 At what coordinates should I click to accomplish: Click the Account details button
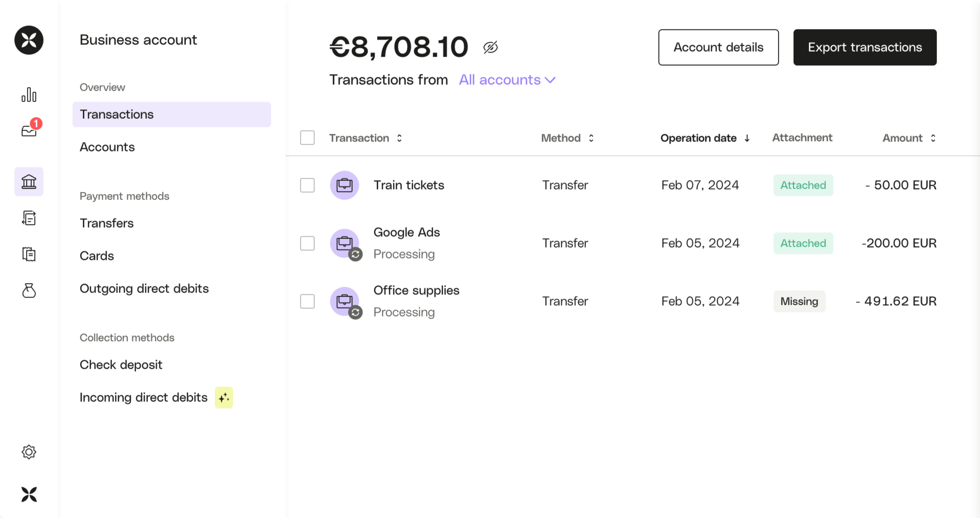point(718,47)
